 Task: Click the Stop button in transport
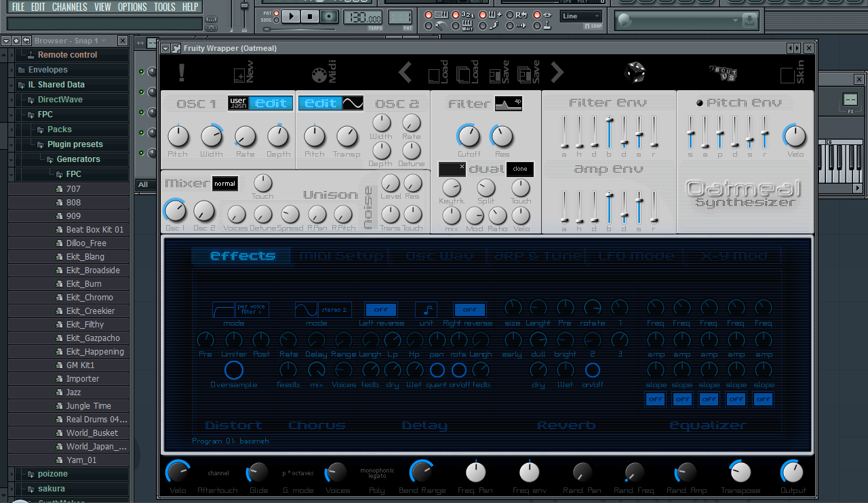pyautogui.click(x=310, y=16)
